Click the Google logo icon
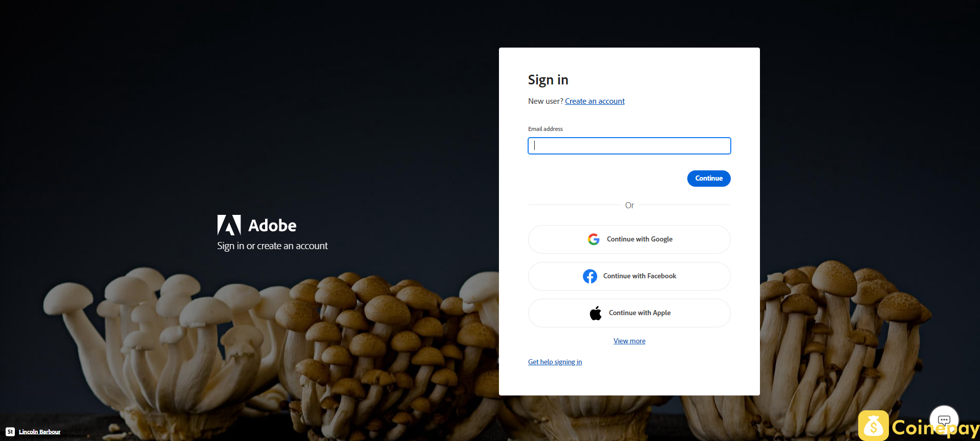The height and width of the screenshot is (441, 980). [x=594, y=239]
